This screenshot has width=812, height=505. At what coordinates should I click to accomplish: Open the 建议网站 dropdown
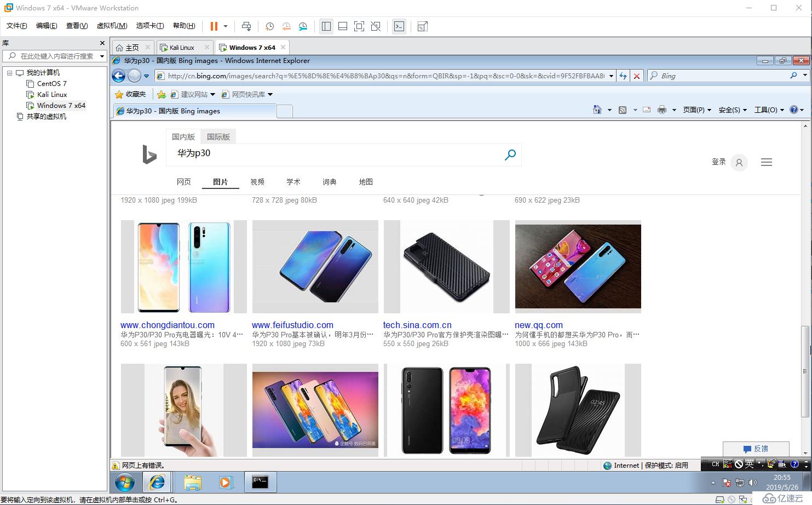[193, 94]
